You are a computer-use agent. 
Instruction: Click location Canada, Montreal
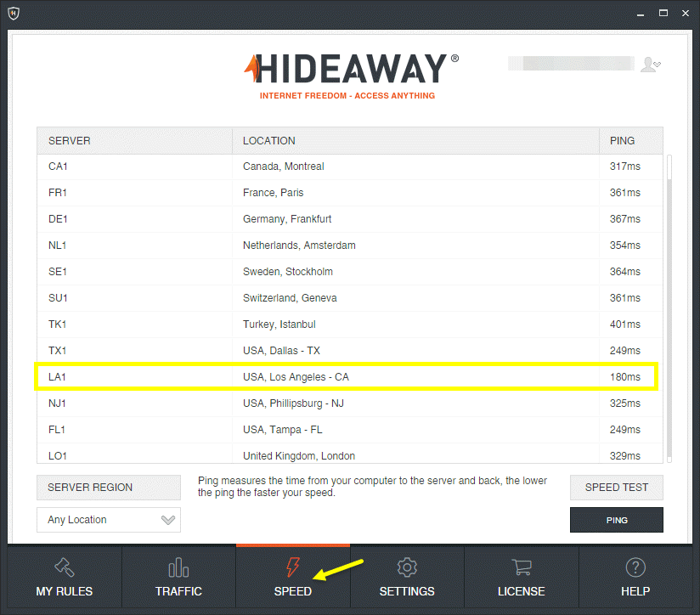click(284, 166)
